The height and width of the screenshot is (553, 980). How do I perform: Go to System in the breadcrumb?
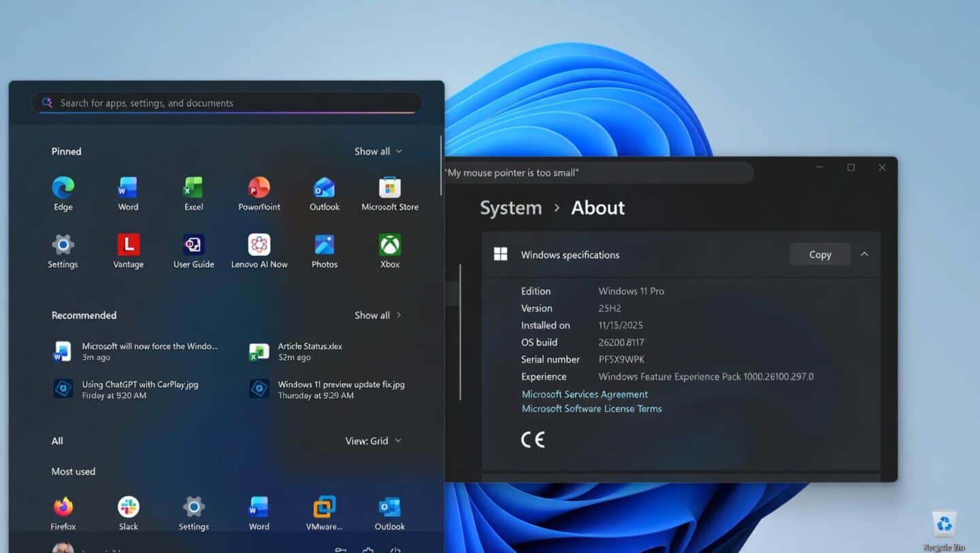click(x=510, y=208)
